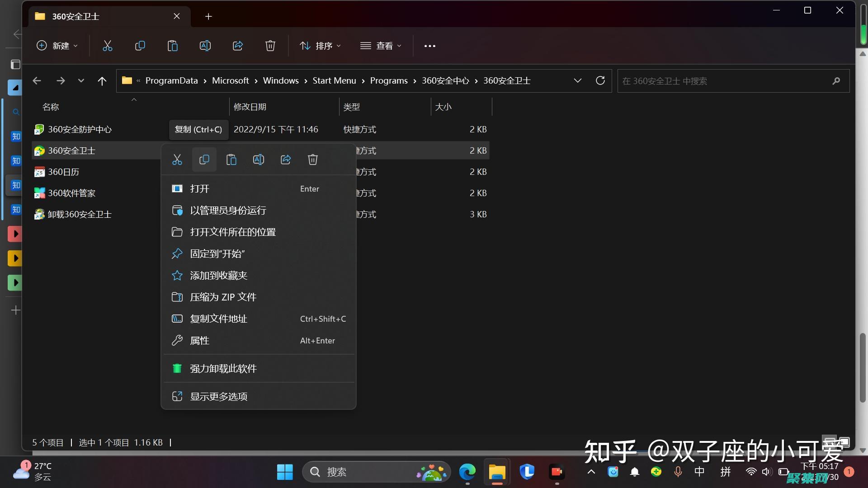The width and height of the screenshot is (868, 488).
Task: Click inside the 360安全卫士 search box
Action: pyautogui.click(x=723, y=81)
